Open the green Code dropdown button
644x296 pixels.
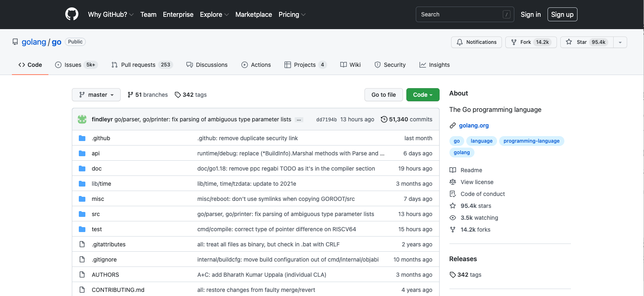click(x=423, y=95)
